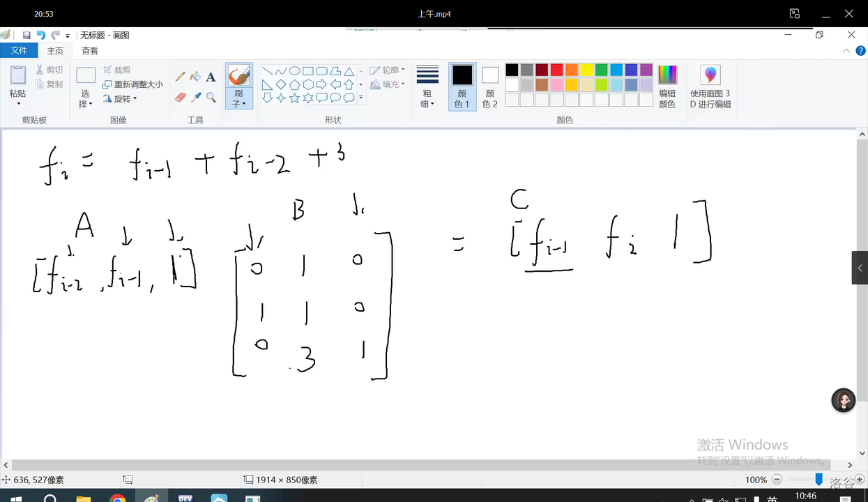Choose the diamond shape
Image resolution: width=868 pixels, height=502 pixels.
click(x=281, y=84)
